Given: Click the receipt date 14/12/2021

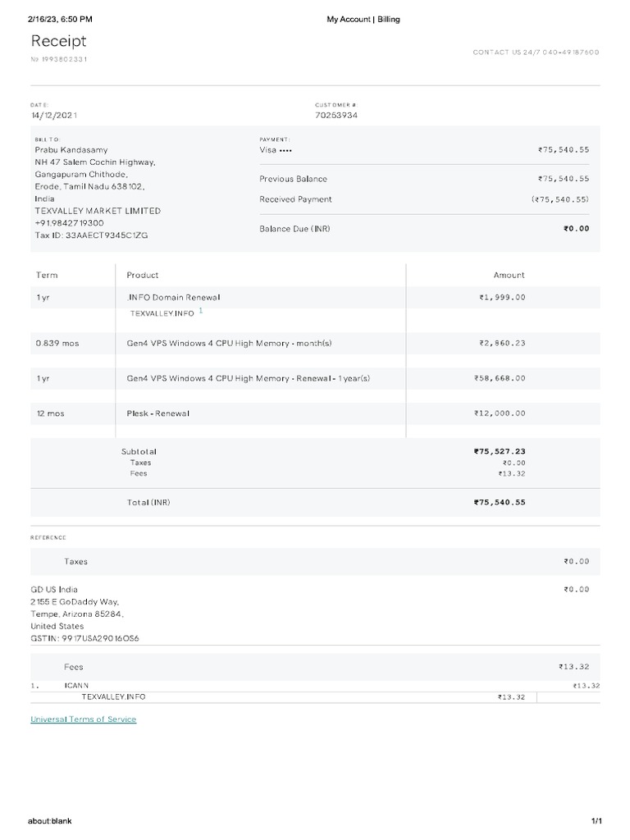Looking at the screenshot, I should [55, 116].
